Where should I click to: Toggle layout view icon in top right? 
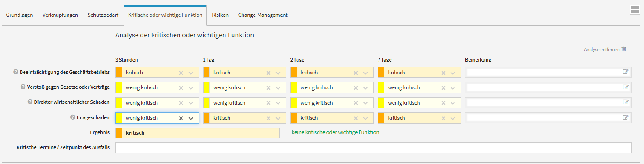635,10
